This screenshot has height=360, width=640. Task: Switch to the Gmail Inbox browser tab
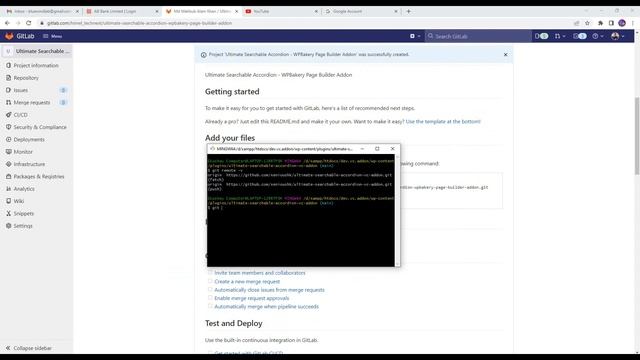pos(42,11)
